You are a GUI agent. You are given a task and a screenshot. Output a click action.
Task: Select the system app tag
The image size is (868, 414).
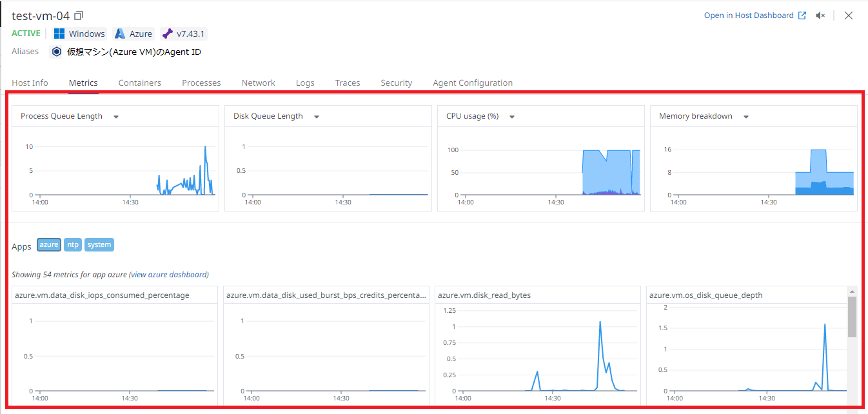point(99,245)
